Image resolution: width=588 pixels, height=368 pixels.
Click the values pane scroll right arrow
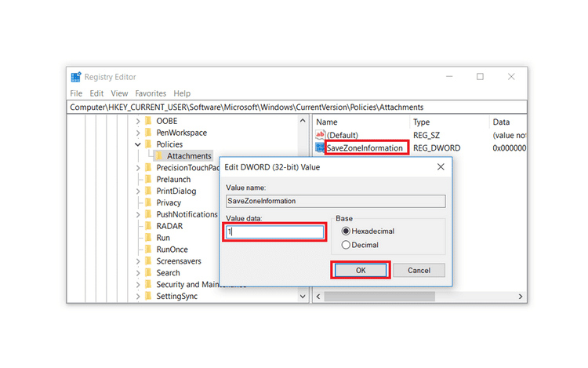point(521,297)
